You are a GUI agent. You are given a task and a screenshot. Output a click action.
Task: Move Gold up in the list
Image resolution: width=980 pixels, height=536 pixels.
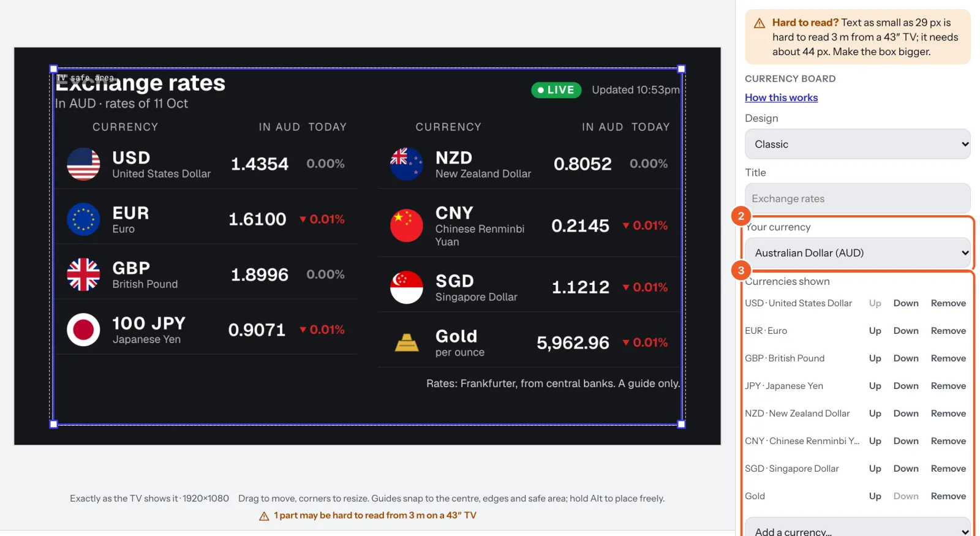tap(875, 496)
